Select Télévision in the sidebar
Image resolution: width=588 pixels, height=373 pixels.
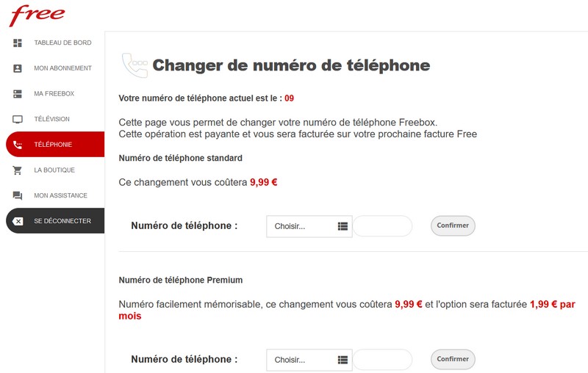pos(51,119)
